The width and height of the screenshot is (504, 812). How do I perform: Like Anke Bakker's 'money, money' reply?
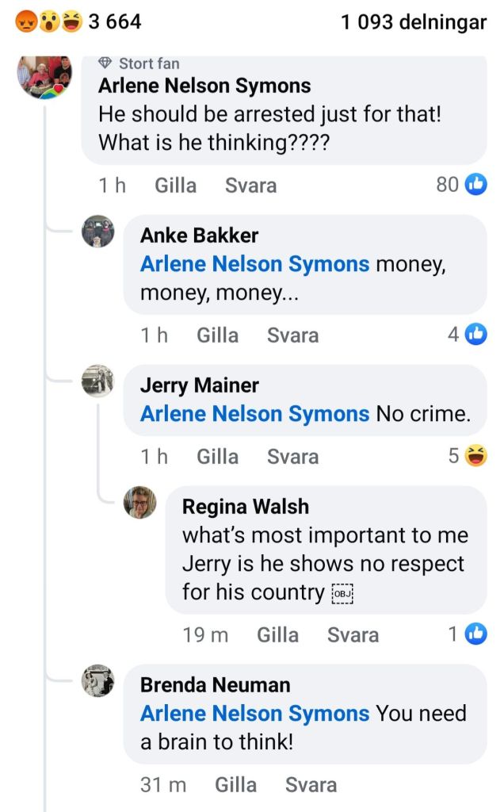tap(217, 335)
